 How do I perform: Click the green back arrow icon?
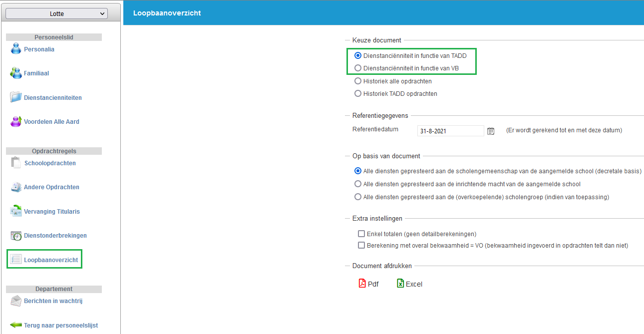click(x=16, y=325)
